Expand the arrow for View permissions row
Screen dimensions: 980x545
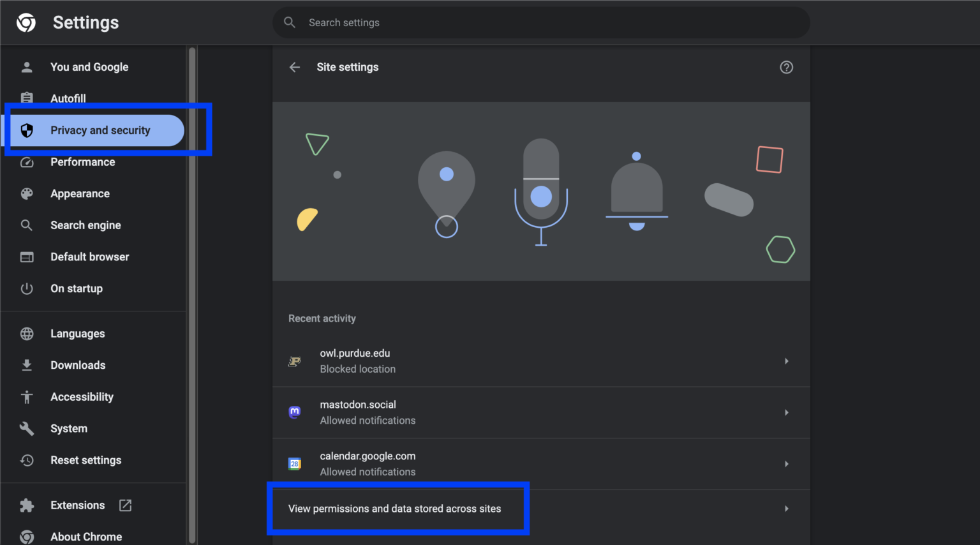click(787, 509)
